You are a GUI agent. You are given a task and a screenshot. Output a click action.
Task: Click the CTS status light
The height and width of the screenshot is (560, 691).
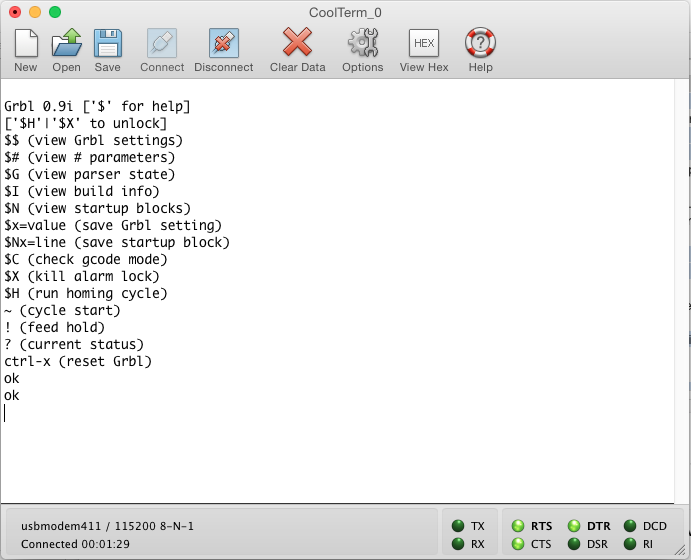(x=518, y=544)
